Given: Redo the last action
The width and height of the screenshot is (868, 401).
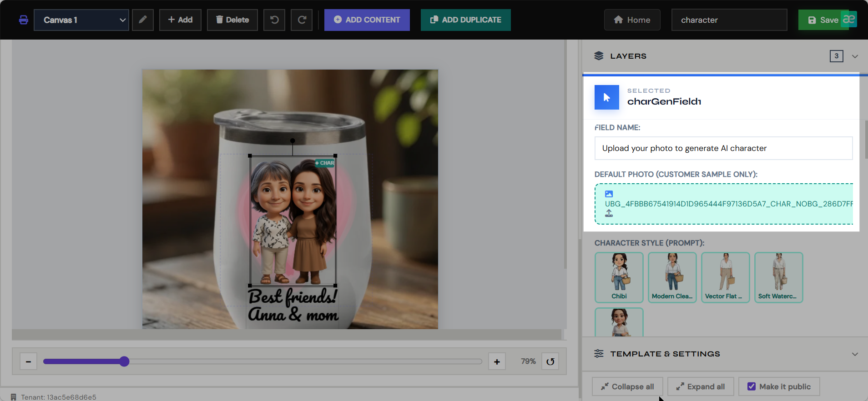Looking at the screenshot, I should pyautogui.click(x=302, y=20).
